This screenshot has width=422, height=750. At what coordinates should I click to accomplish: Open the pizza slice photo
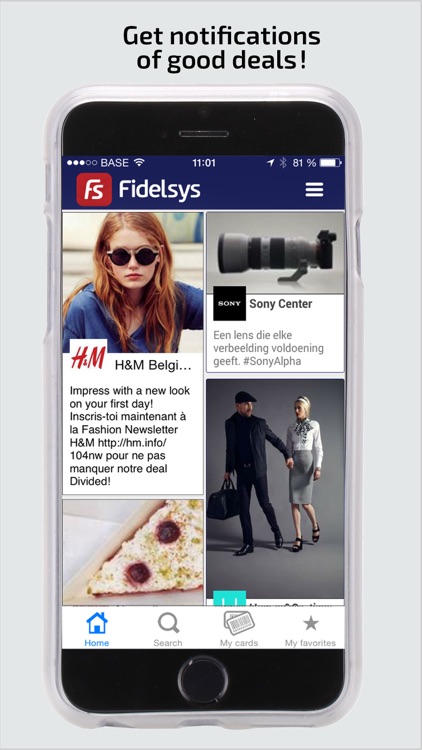(x=133, y=552)
